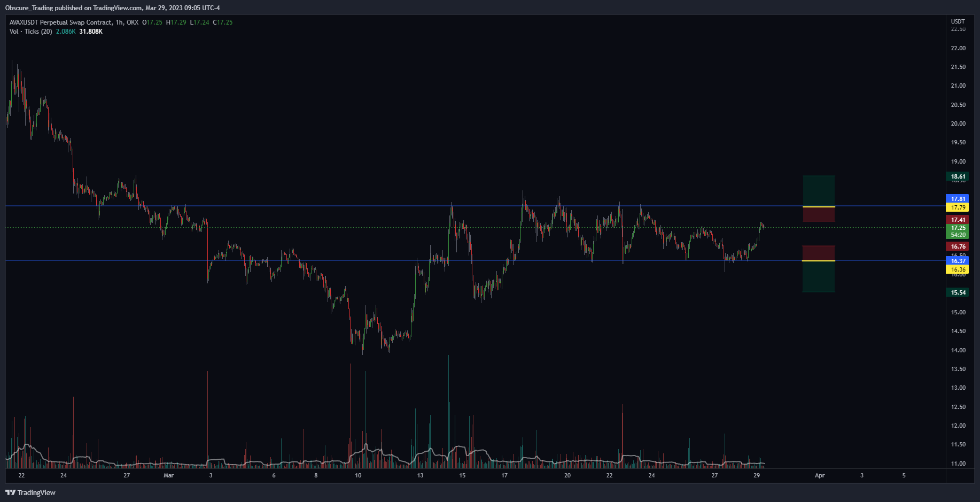The height and width of the screenshot is (502, 980).
Task: Click the 13 date label on time axis
Action: (x=420, y=475)
